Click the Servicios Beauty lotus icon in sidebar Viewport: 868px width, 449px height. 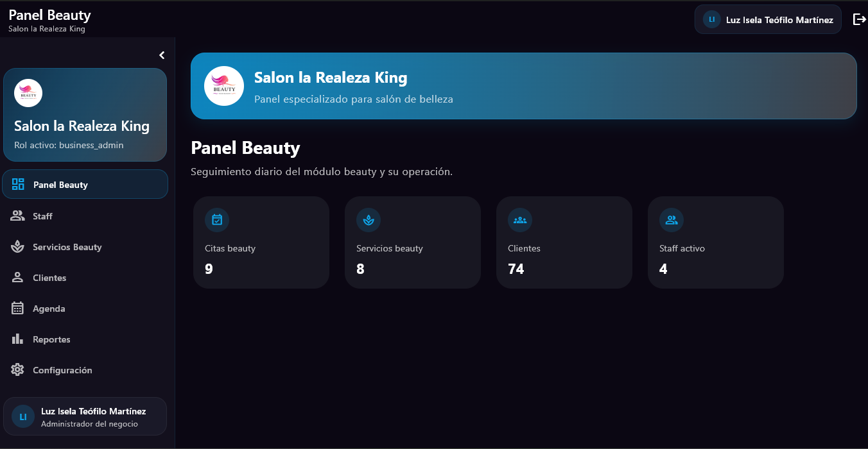pos(18,247)
